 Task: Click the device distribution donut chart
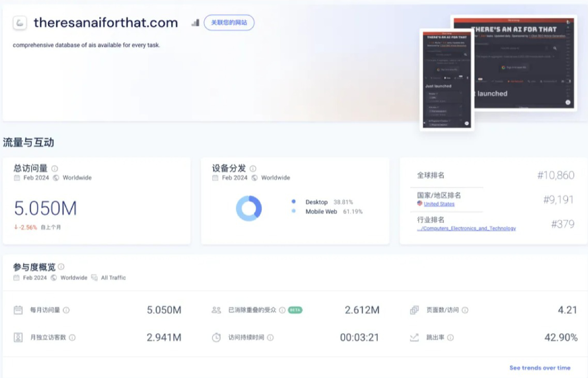(249, 208)
